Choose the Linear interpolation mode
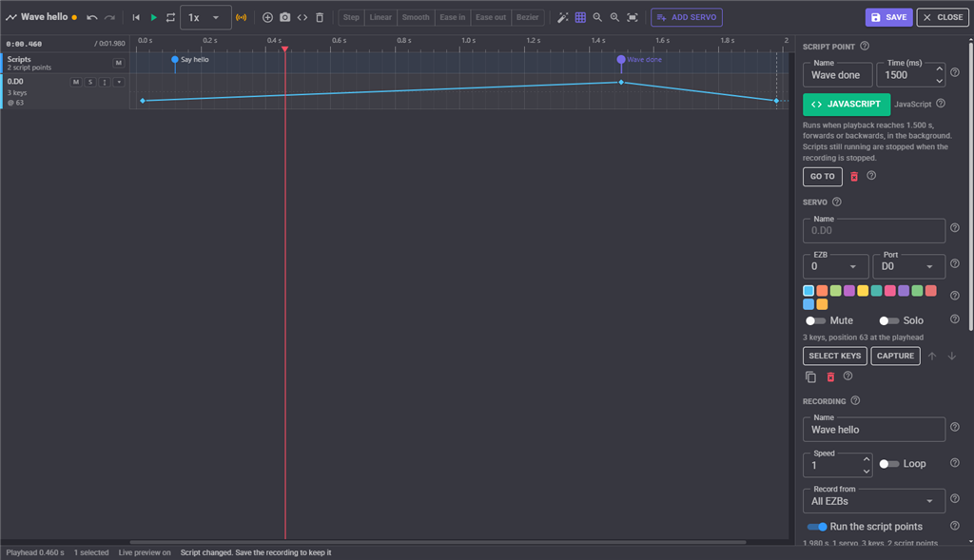Viewport: 974px width, 560px height. (x=380, y=17)
